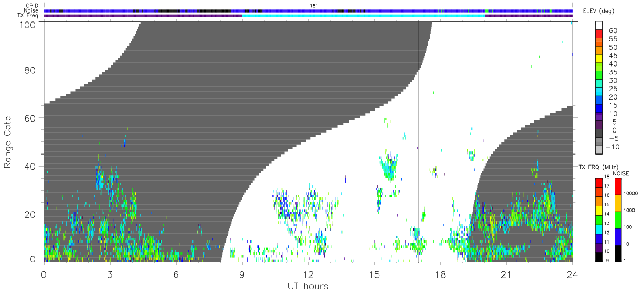
Task: Click the UT hours axis title
Action: (x=308, y=286)
